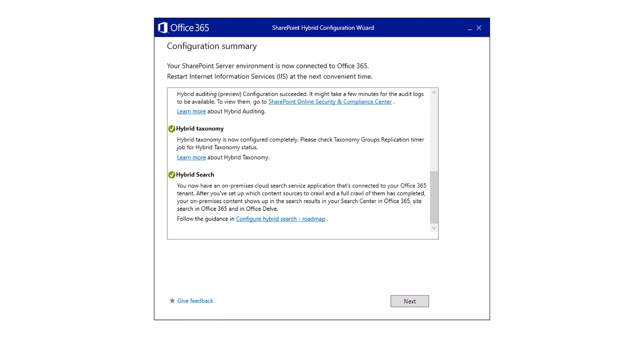Click the Office 365 logo icon
Viewport: 644px width, 362px height.
point(163,28)
